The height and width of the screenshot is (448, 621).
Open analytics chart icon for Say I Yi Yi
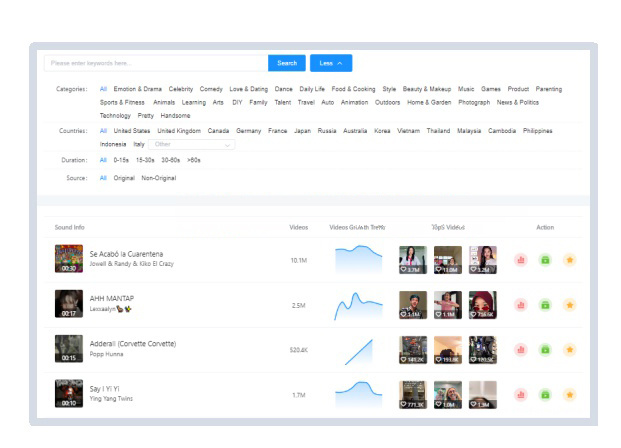(x=521, y=395)
